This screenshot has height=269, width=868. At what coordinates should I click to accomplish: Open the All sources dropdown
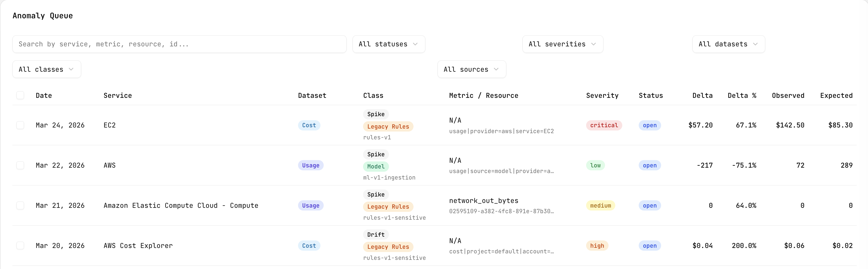(x=471, y=69)
